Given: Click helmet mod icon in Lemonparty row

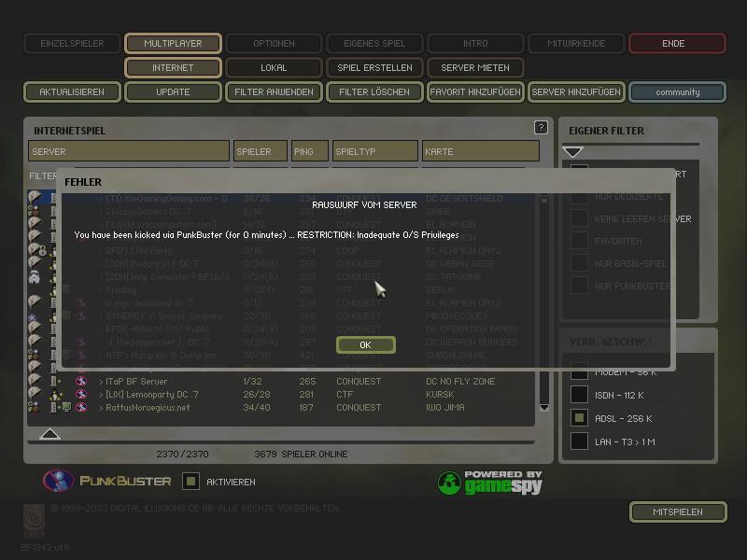Looking at the screenshot, I should [x=35, y=393].
